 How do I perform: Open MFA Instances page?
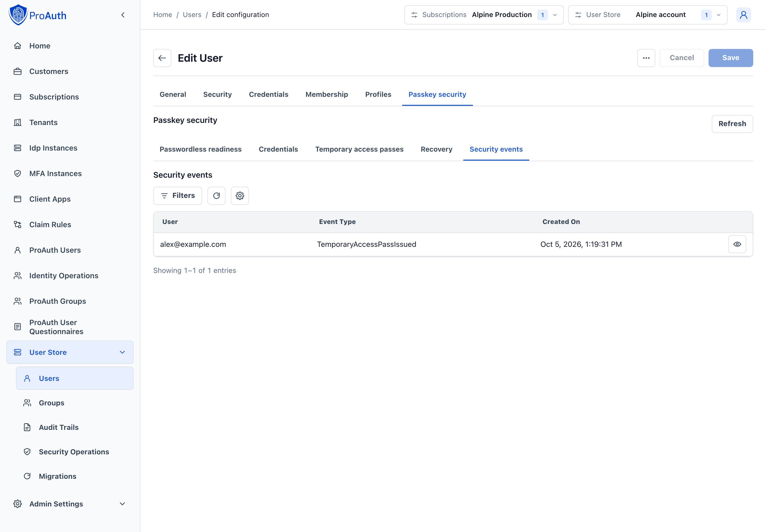(x=70, y=173)
